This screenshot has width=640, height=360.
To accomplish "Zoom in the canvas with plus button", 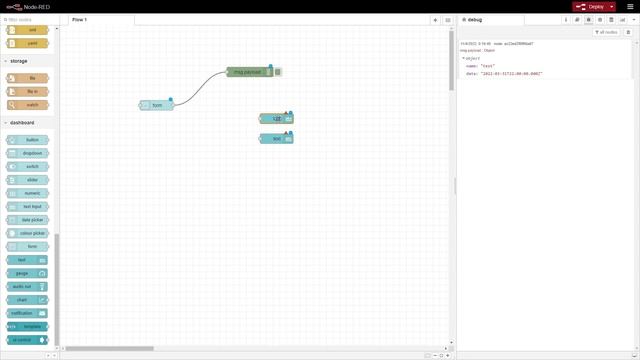I will (x=448, y=356).
